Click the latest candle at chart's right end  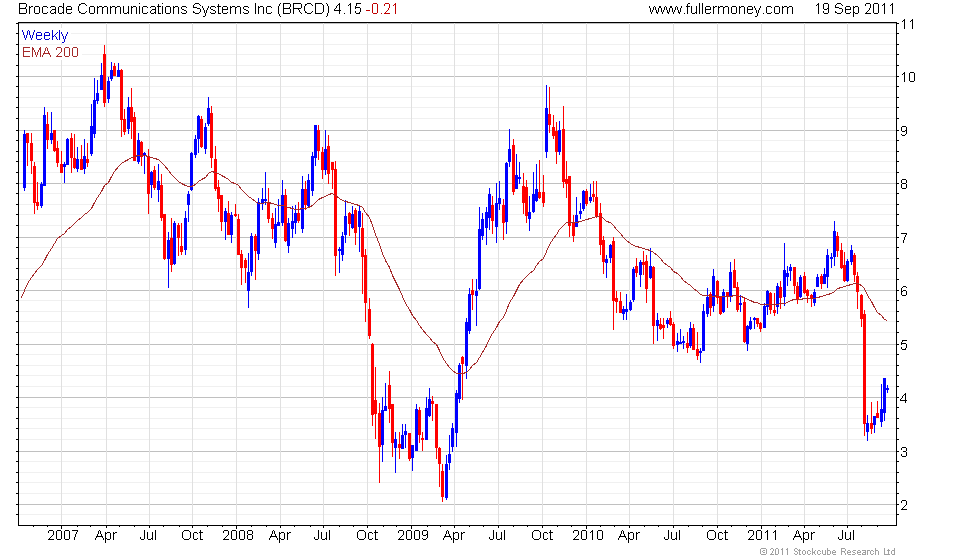click(x=886, y=388)
